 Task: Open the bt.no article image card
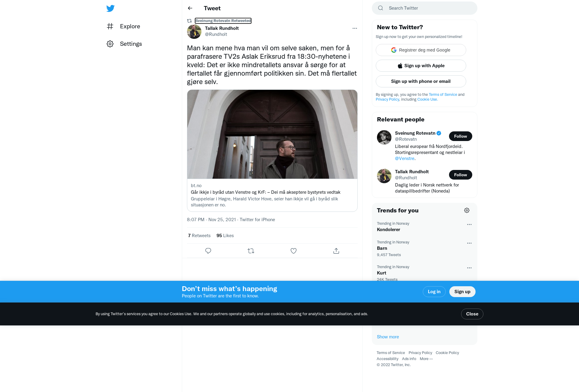coord(272,151)
